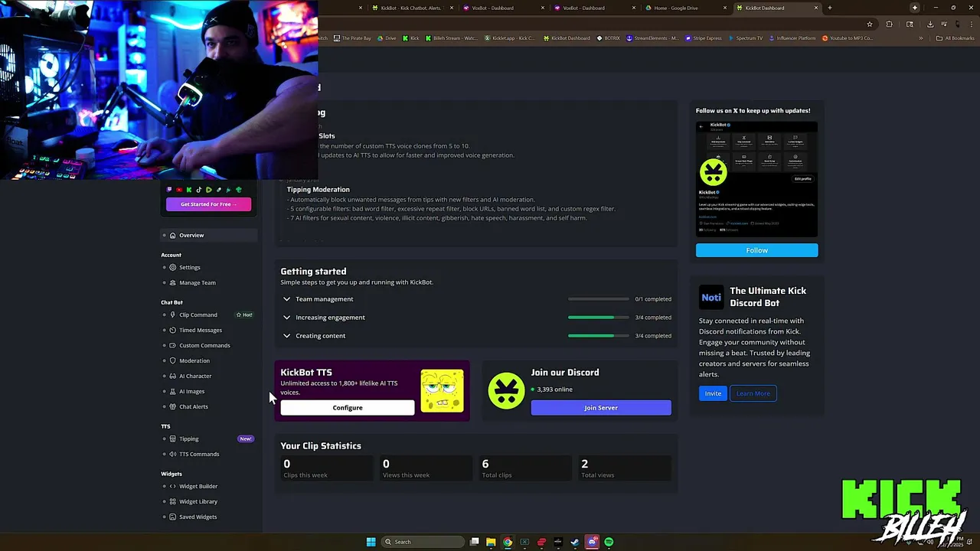Open the StreamElements bookmark
Screen dimensions: 980x551
point(652,38)
